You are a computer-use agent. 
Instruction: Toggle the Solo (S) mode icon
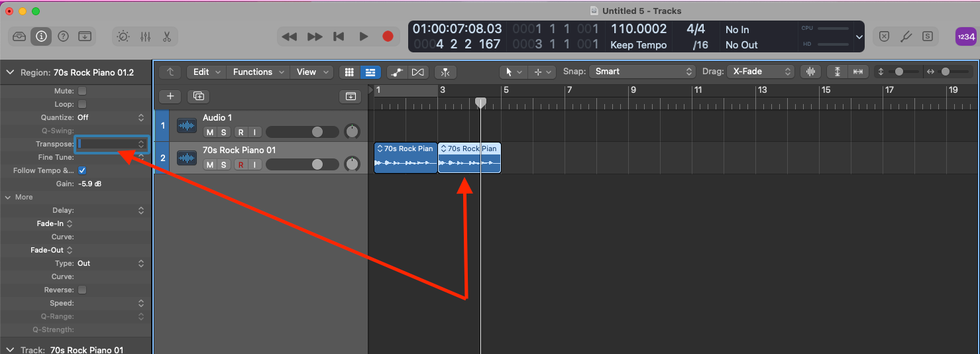click(928, 36)
